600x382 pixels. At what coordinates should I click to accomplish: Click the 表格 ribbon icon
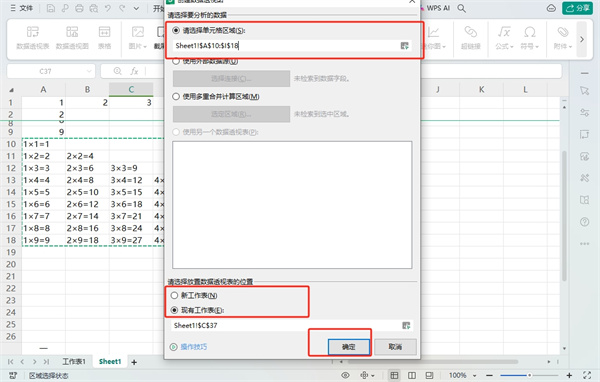point(104,38)
